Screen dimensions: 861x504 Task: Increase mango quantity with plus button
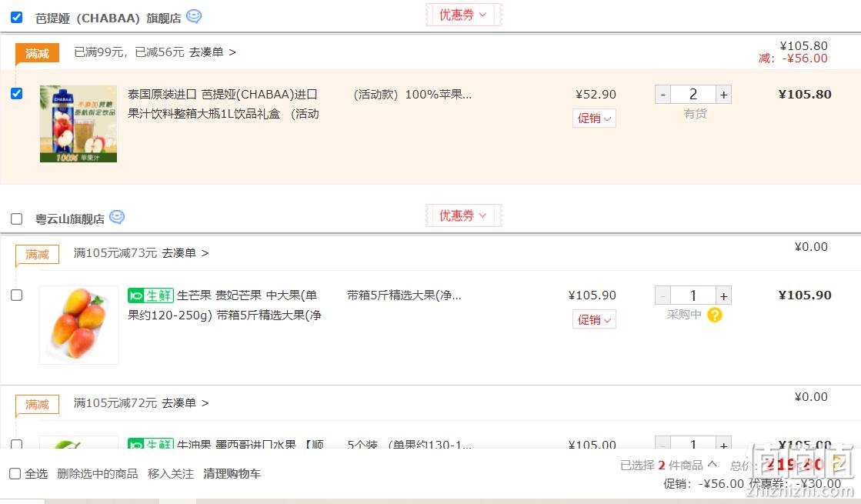coord(724,295)
